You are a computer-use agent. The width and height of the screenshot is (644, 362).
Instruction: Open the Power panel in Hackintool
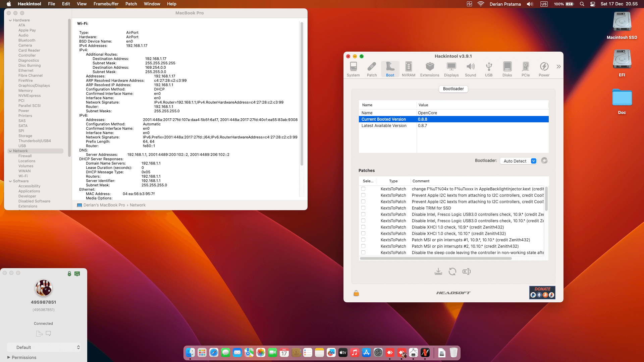click(544, 69)
